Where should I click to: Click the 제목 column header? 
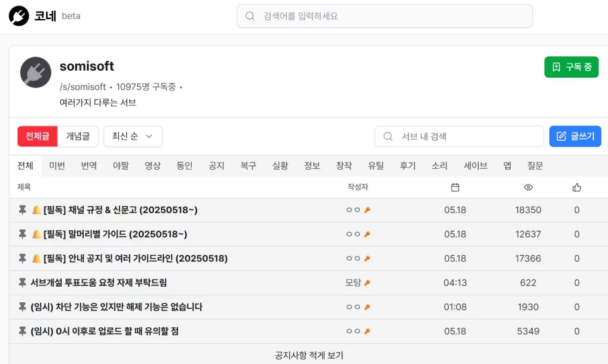[x=24, y=187]
